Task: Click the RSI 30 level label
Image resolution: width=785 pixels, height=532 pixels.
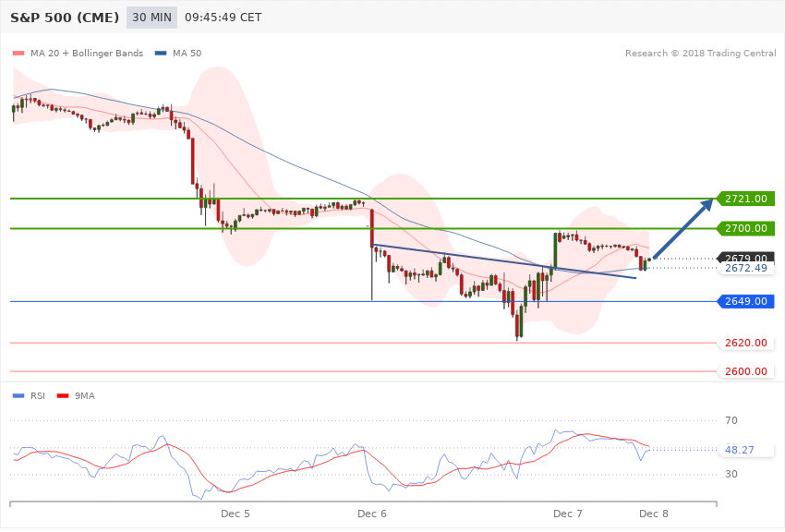Action: [731, 474]
